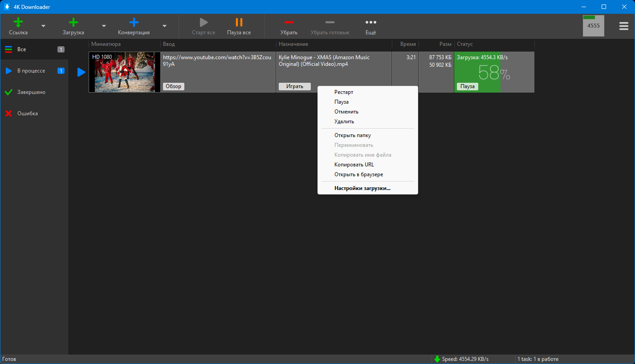Viewport: 635px width, 364px height.
Task: Open Настройки загрузки from context menu
Action: (x=362, y=188)
